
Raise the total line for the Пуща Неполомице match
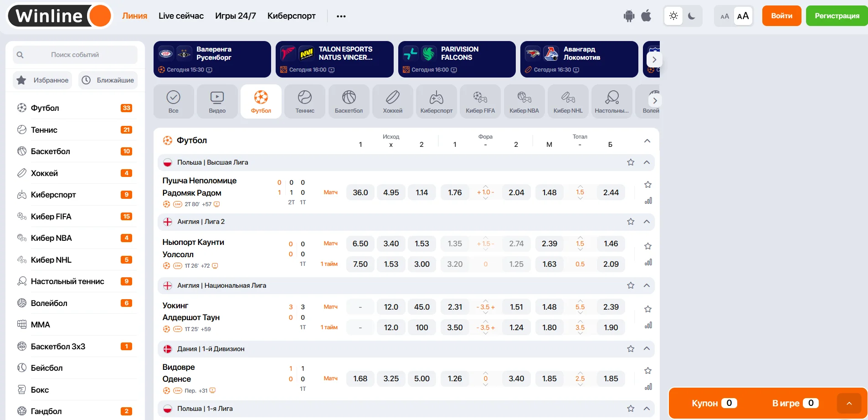click(x=580, y=186)
